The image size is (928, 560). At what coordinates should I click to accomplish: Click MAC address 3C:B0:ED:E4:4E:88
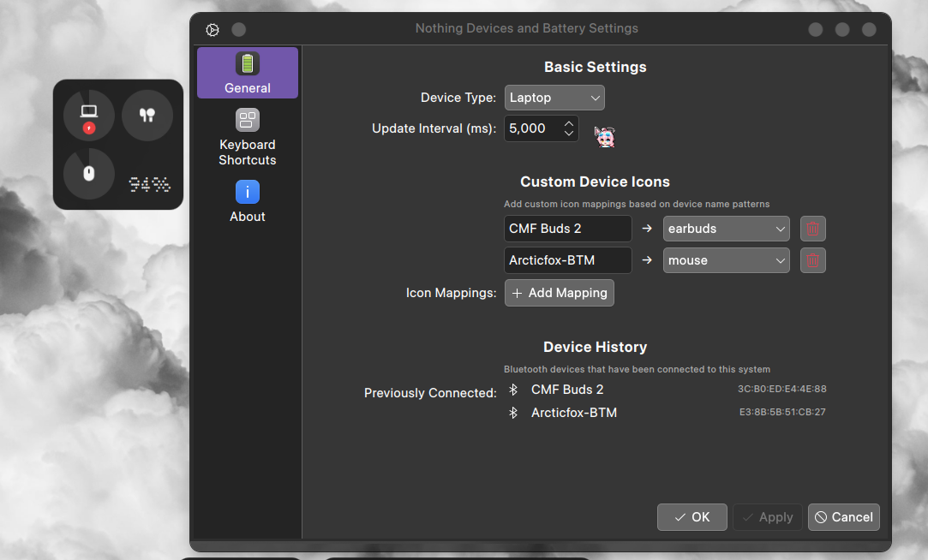click(781, 389)
